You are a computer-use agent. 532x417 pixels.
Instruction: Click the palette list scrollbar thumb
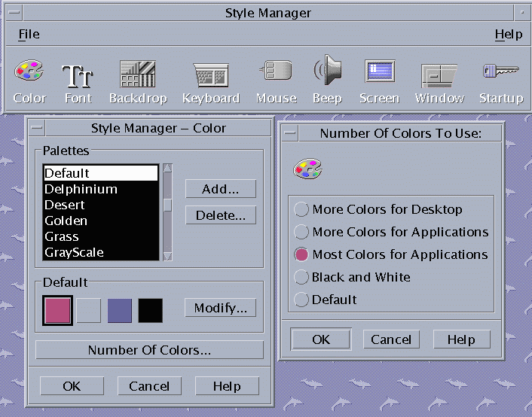click(x=167, y=205)
